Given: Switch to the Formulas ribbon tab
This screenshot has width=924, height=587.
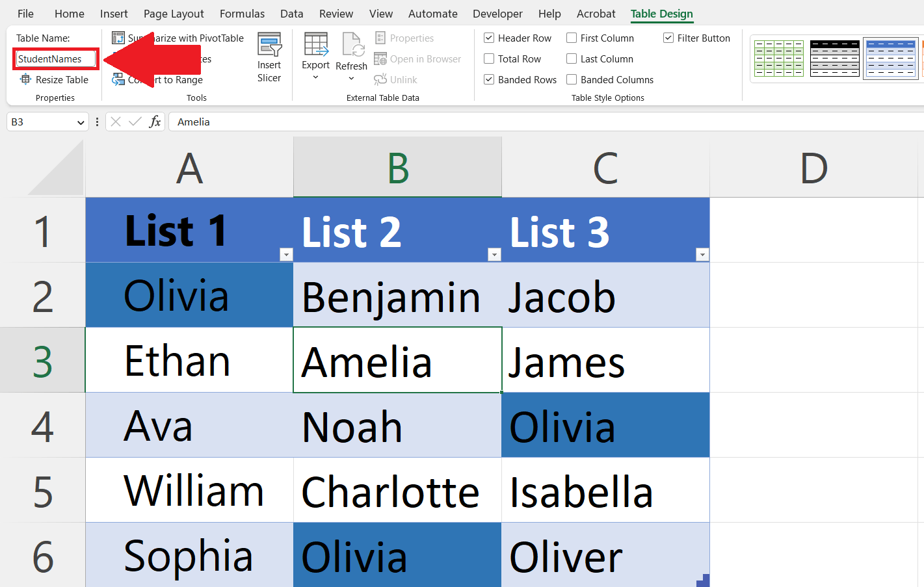Looking at the screenshot, I should coord(241,13).
